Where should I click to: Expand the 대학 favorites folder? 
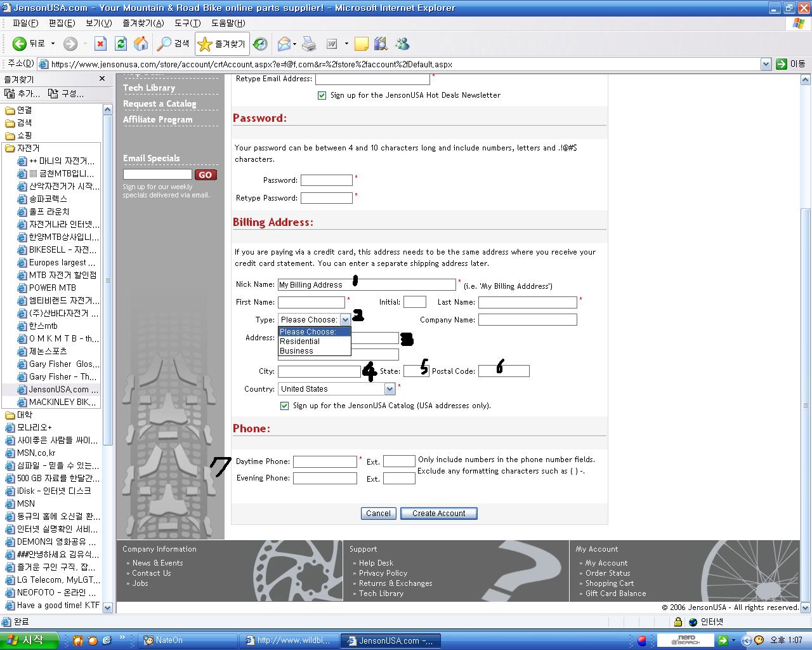click(18, 415)
